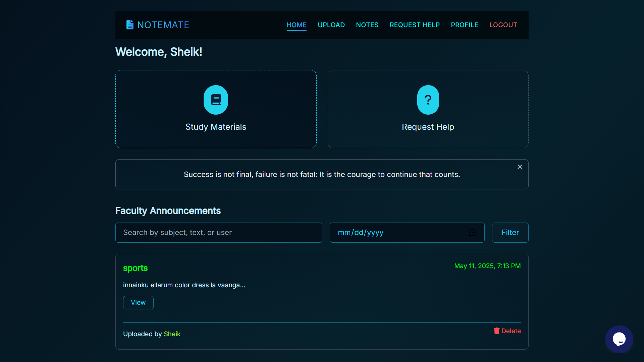
Task: Click the Logout link
Action: (x=503, y=25)
